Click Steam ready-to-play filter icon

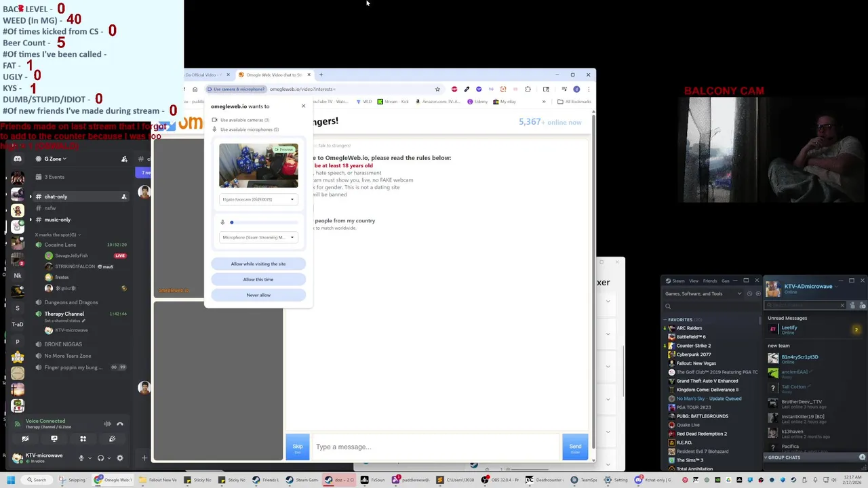757,293
